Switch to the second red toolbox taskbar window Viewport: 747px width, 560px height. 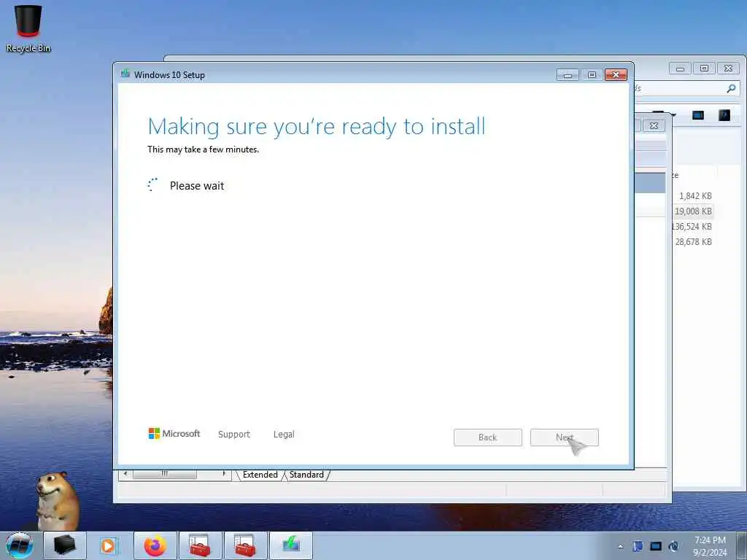point(245,545)
